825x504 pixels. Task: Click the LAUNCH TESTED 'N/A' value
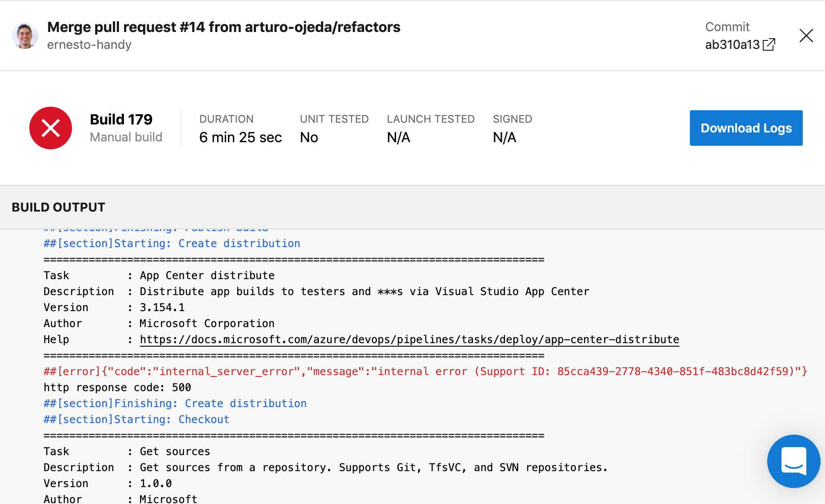point(398,137)
